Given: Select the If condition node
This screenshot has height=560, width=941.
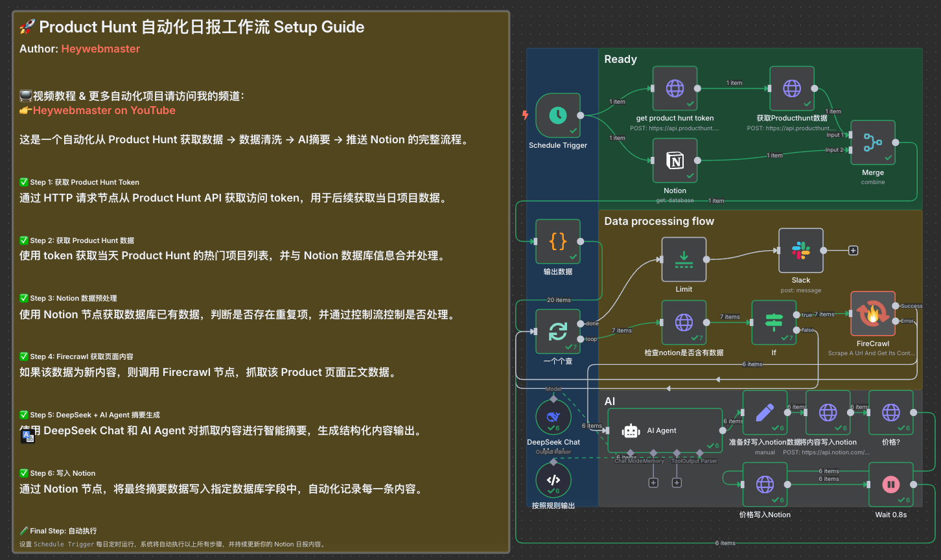Looking at the screenshot, I should click(774, 322).
